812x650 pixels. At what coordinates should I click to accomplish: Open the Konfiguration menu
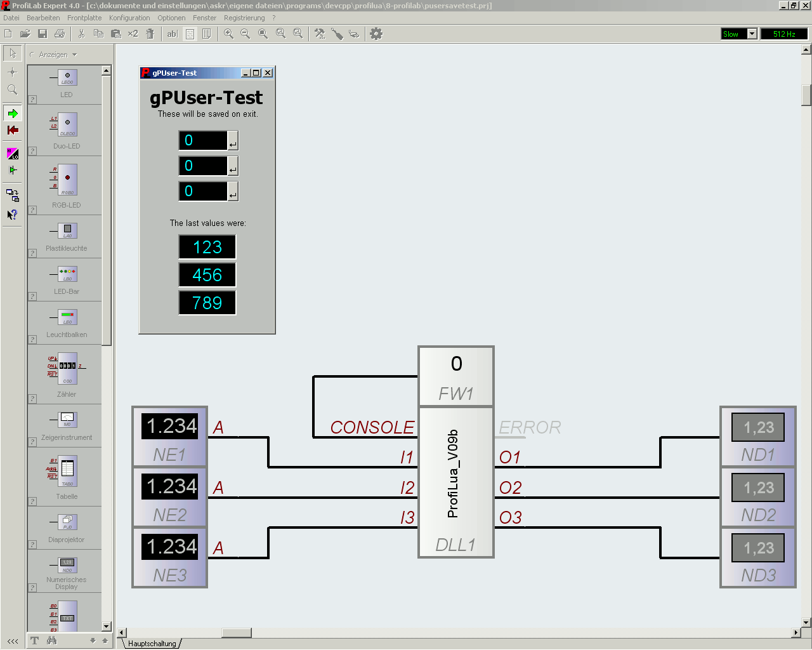[x=129, y=18]
